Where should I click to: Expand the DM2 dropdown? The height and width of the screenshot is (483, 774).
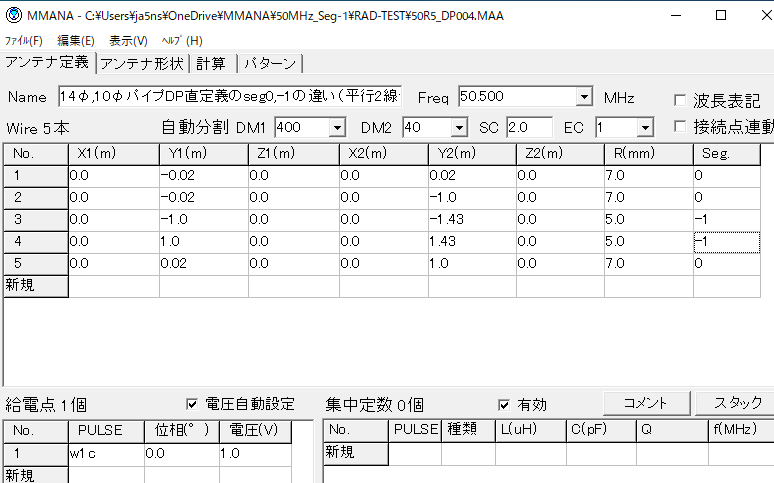coord(459,128)
